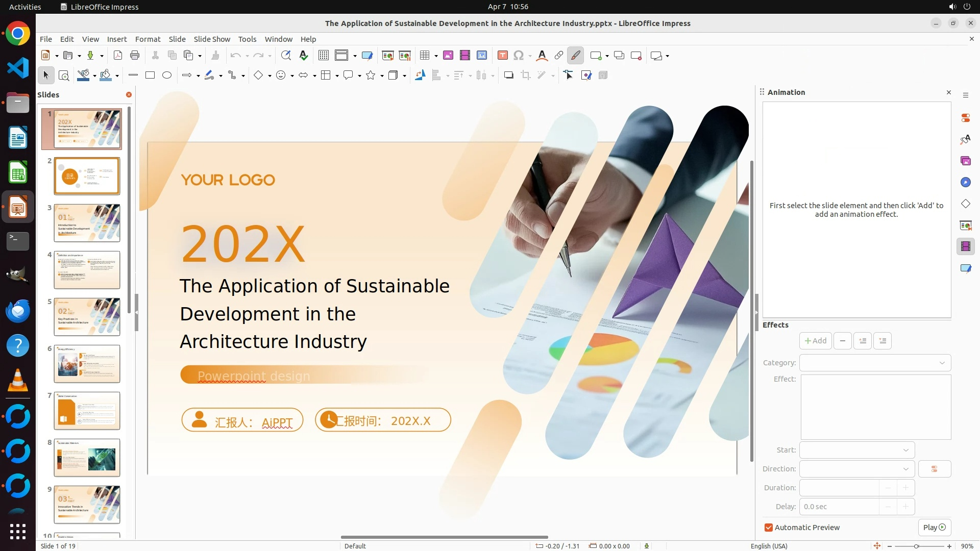Toggle the Automatic Preview checkbox

click(x=769, y=528)
